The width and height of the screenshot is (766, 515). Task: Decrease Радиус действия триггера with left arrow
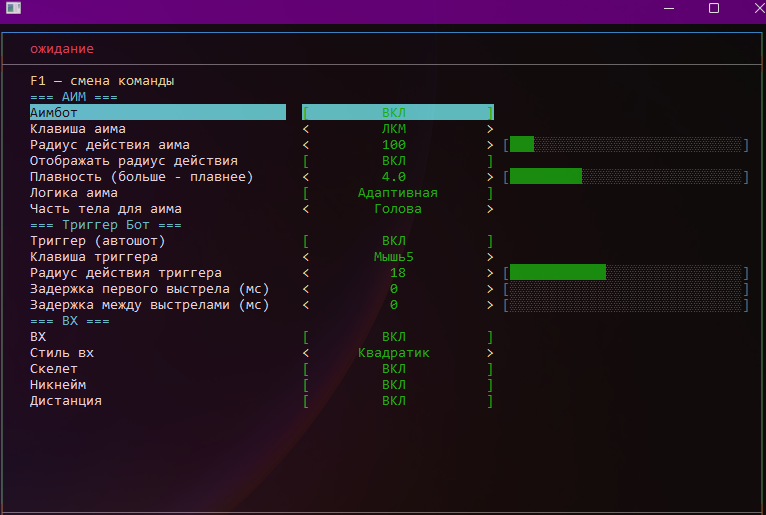coord(306,273)
